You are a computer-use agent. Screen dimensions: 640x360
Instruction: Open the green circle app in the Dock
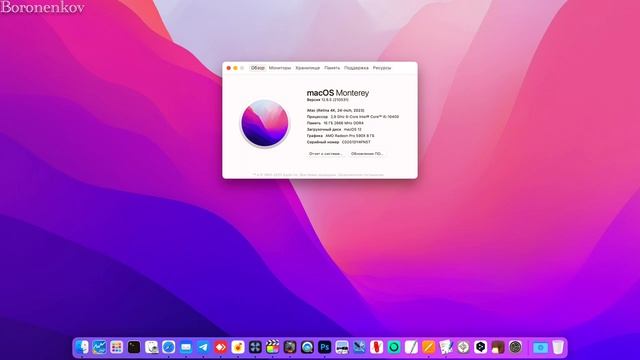[394, 347]
